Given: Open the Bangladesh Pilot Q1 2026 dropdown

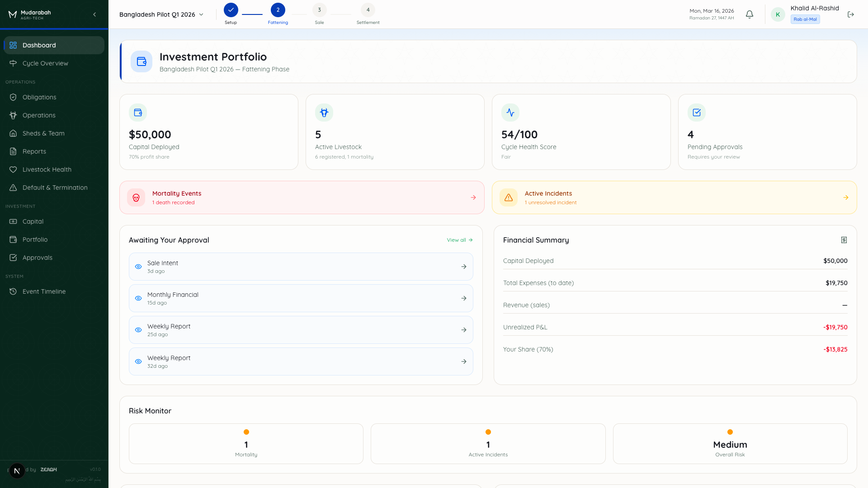Looking at the screenshot, I should pos(161,14).
